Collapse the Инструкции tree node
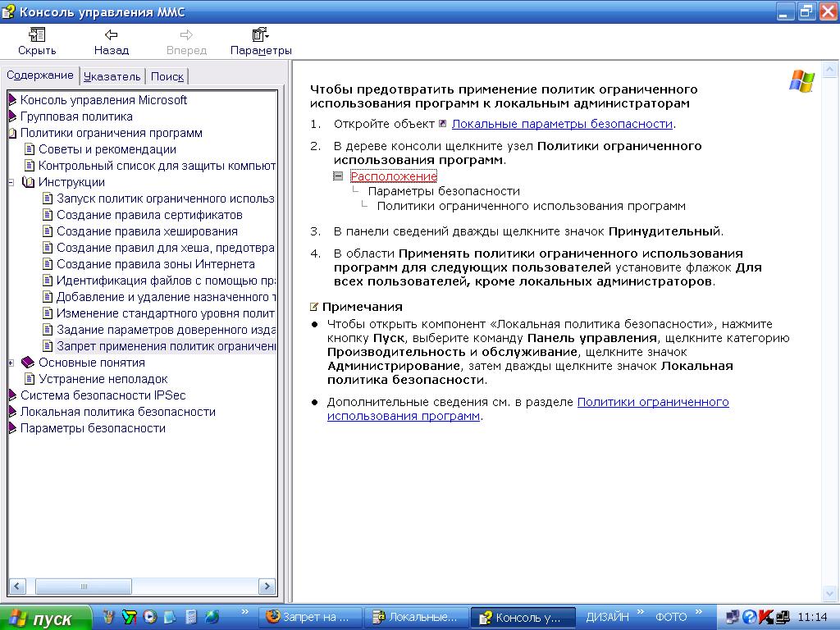Image resolution: width=840 pixels, height=630 pixels. coord(11,183)
